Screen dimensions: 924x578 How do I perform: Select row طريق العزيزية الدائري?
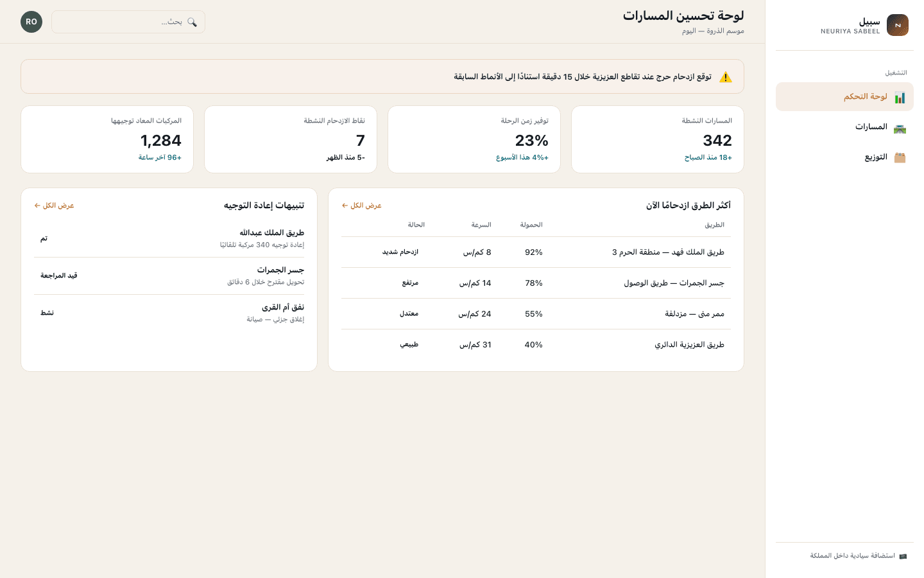536,345
